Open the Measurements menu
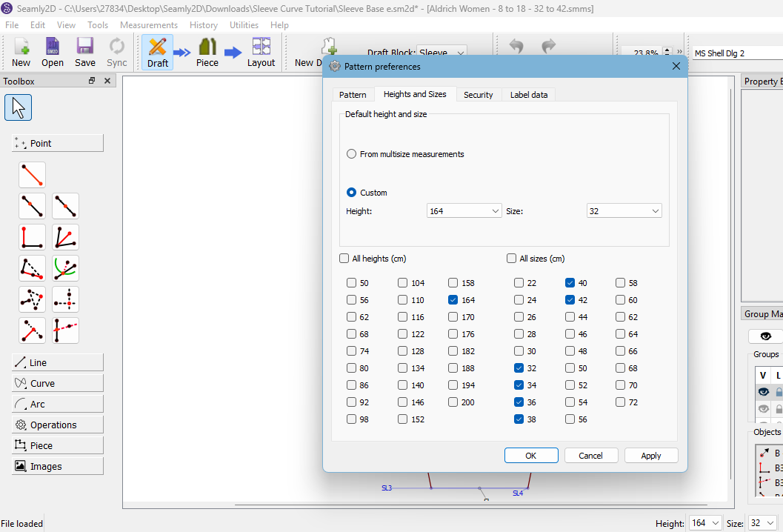The image size is (783, 532). tap(149, 25)
